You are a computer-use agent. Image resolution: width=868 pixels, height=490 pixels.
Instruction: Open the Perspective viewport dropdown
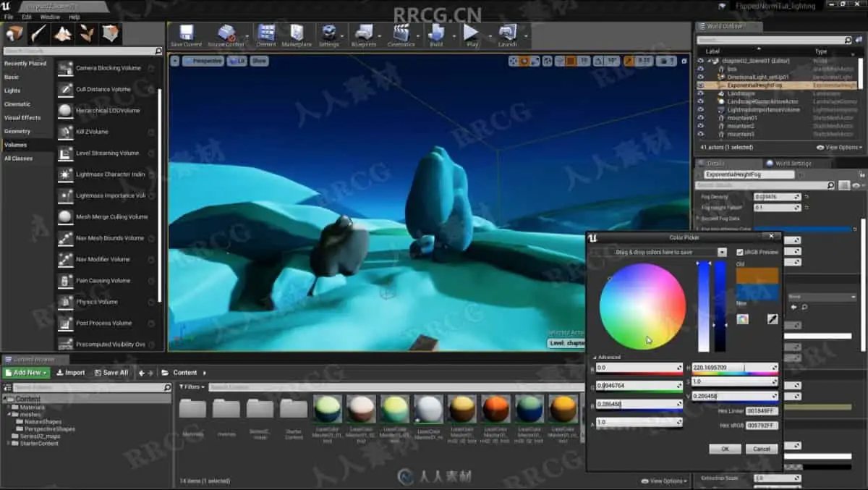(x=203, y=62)
